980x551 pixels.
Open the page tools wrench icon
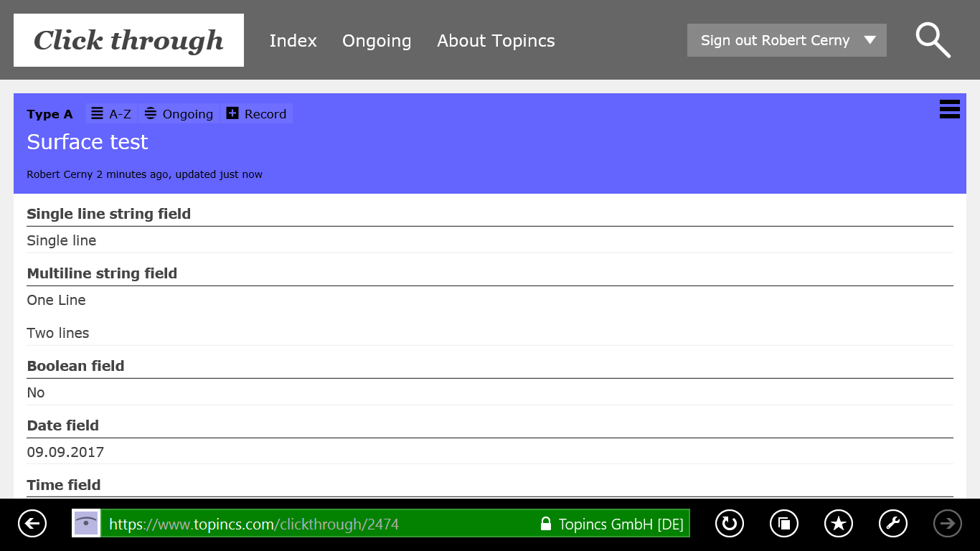(x=893, y=524)
